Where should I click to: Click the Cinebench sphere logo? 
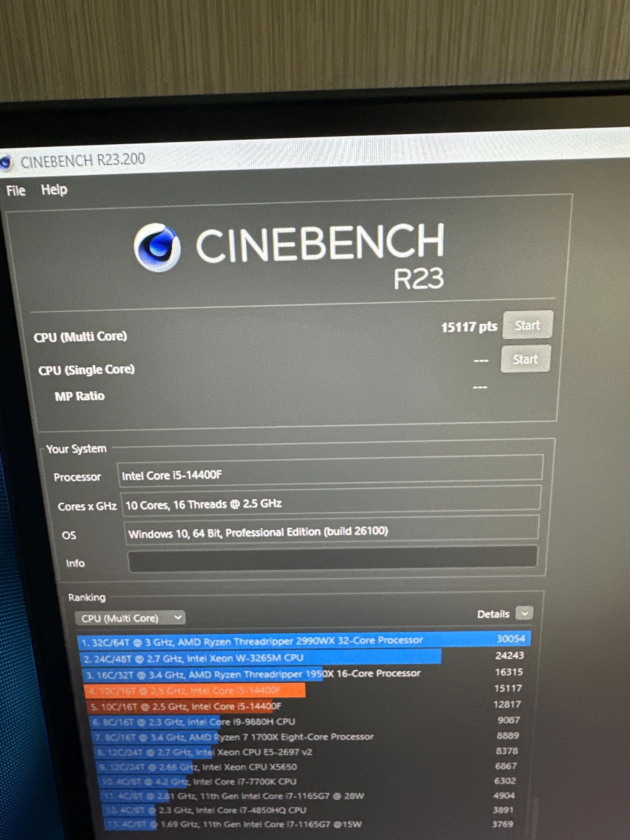coord(157,247)
